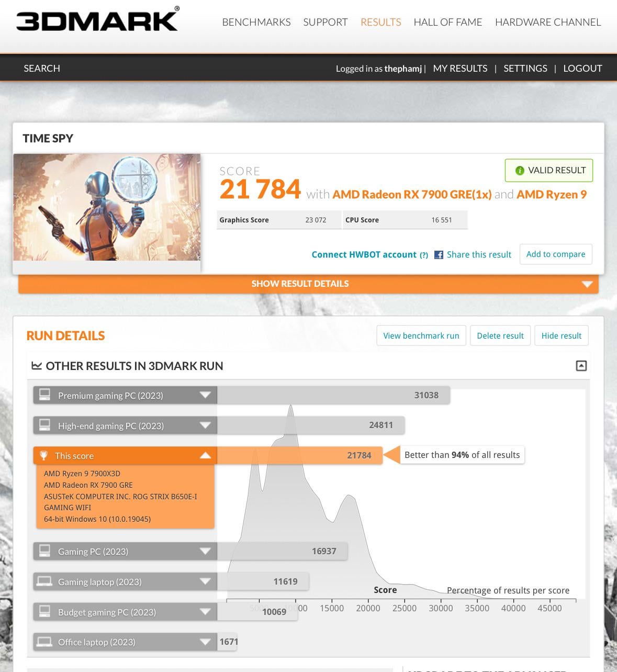Viewport: 617px width, 672px height.
Task: Delete this benchmark result
Action: point(500,335)
